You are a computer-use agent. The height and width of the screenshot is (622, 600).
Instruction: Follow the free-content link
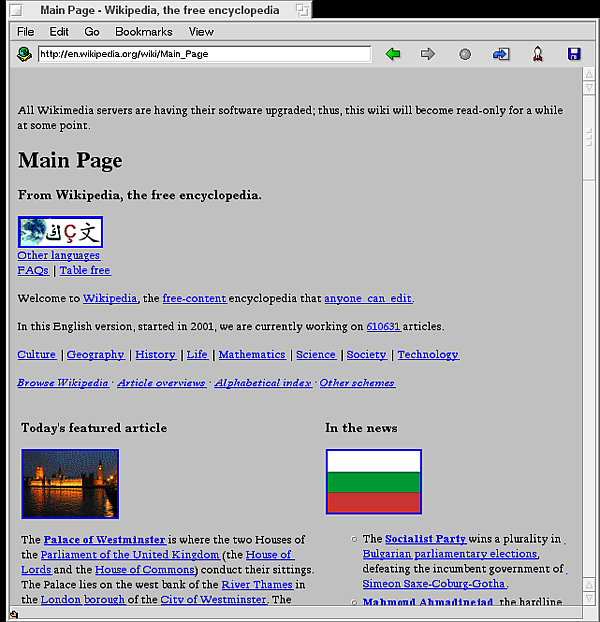(x=194, y=298)
